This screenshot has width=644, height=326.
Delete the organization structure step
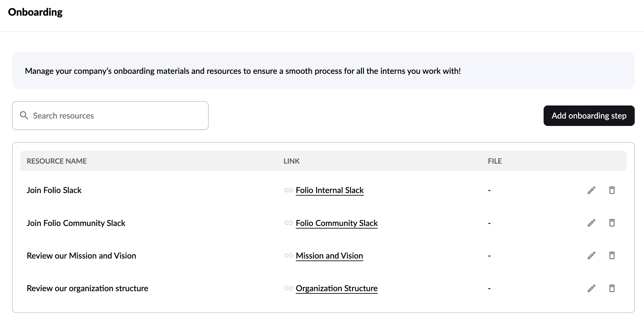(x=612, y=289)
